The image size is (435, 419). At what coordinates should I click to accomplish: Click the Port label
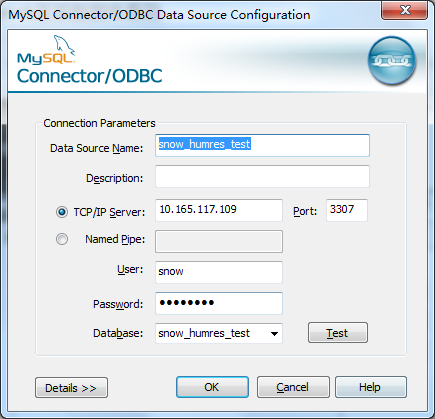click(x=305, y=211)
